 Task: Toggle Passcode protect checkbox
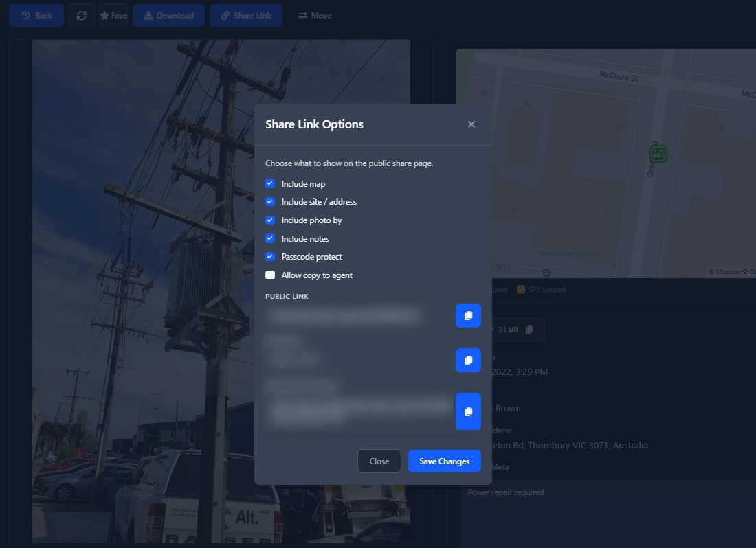(270, 257)
